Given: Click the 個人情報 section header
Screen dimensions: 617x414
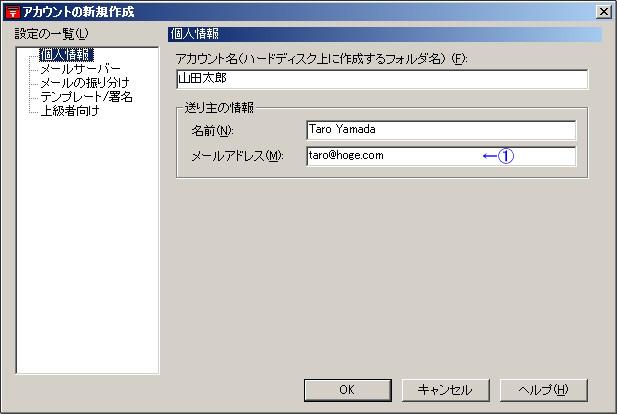Looking at the screenshot, I should pos(384,34).
